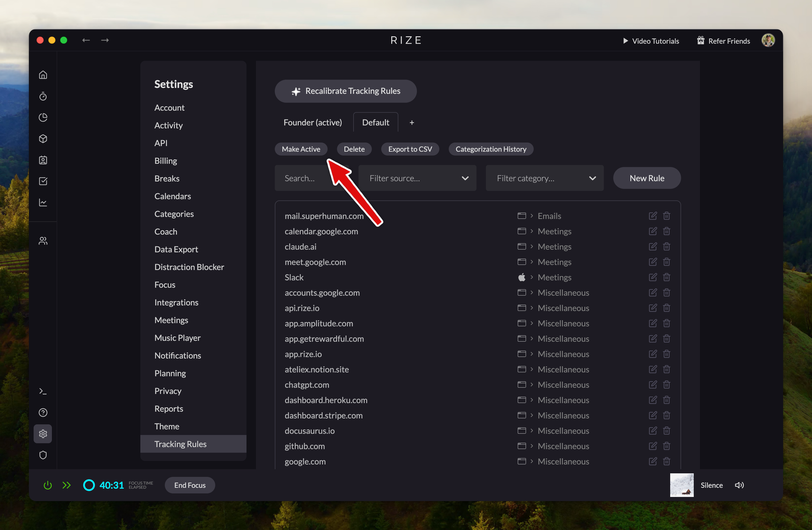The height and width of the screenshot is (530, 812).
Task: Click the green double-chevron skip icon
Action: click(x=67, y=485)
